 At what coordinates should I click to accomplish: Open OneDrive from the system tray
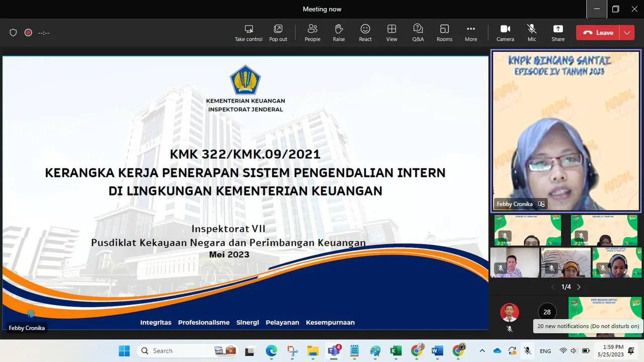pyautogui.click(x=497, y=351)
